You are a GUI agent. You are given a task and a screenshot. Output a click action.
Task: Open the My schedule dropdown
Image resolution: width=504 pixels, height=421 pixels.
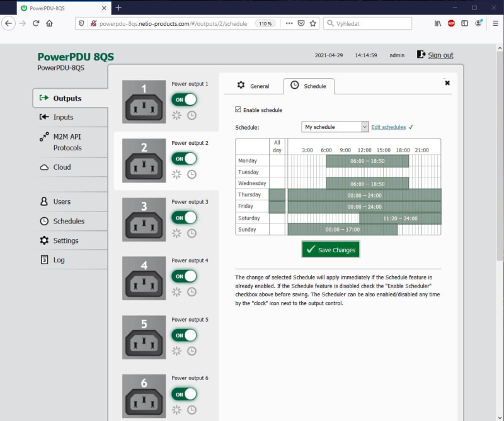point(335,127)
